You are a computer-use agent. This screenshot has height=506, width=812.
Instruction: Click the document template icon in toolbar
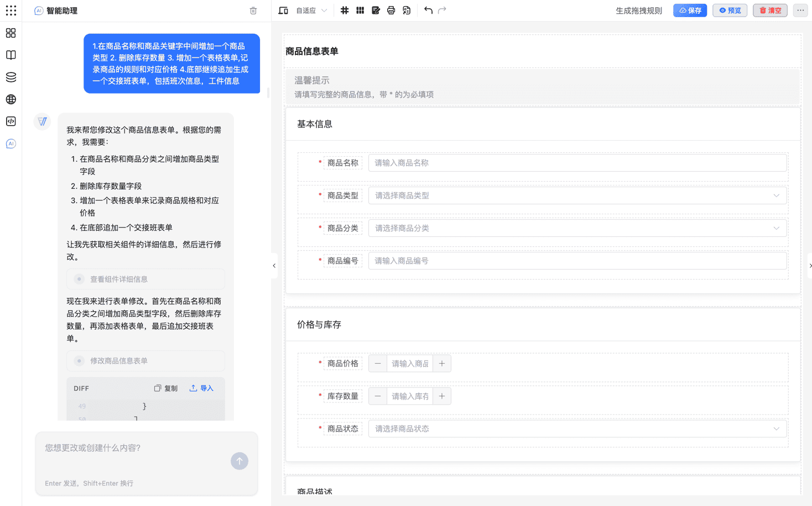pyautogui.click(x=407, y=11)
